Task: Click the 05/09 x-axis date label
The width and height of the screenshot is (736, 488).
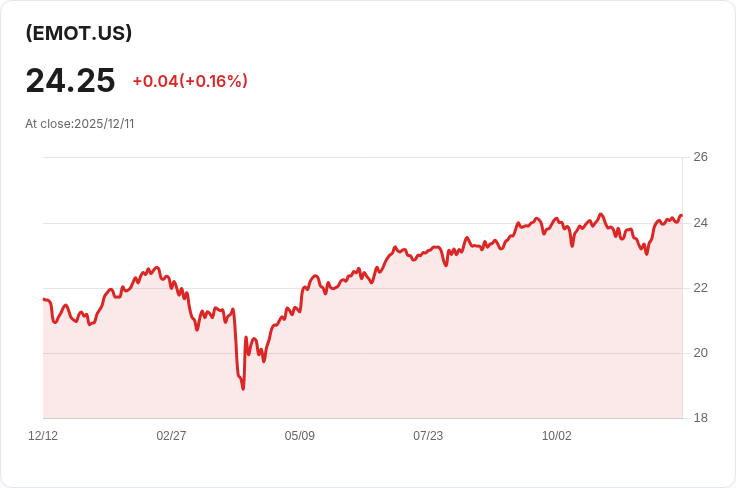Action: [299, 436]
